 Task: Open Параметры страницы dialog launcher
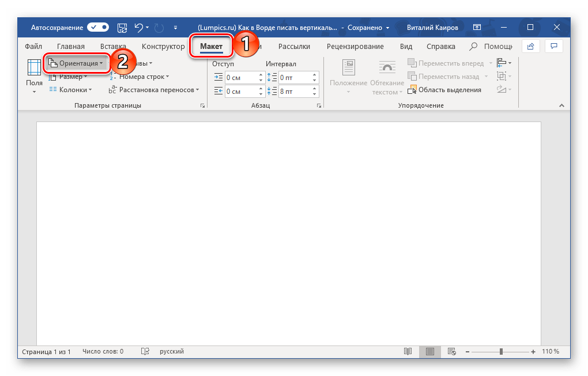(202, 106)
